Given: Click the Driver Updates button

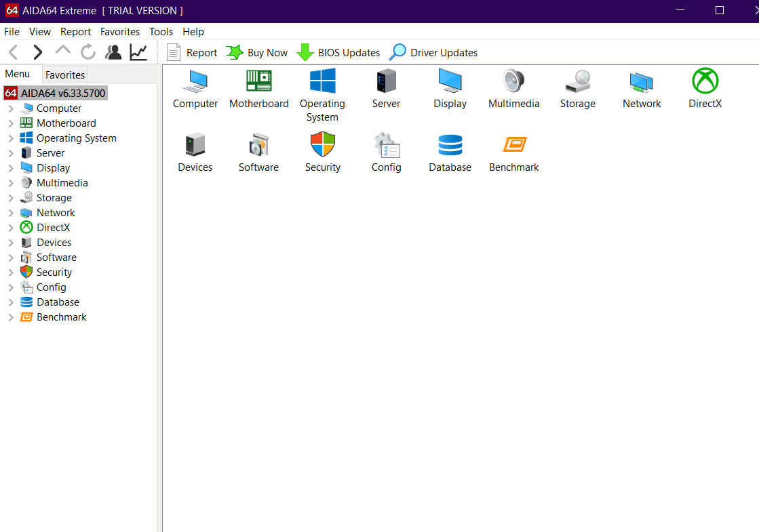Looking at the screenshot, I should [433, 52].
